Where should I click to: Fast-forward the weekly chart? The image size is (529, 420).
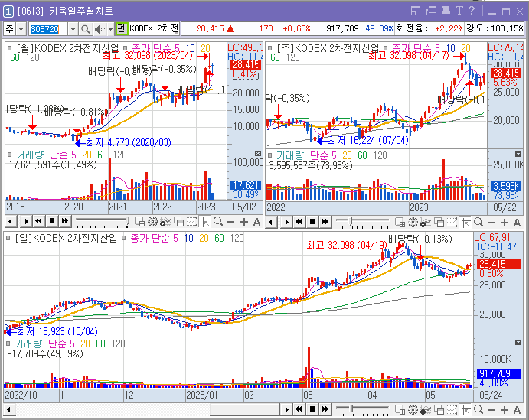[325, 222]
